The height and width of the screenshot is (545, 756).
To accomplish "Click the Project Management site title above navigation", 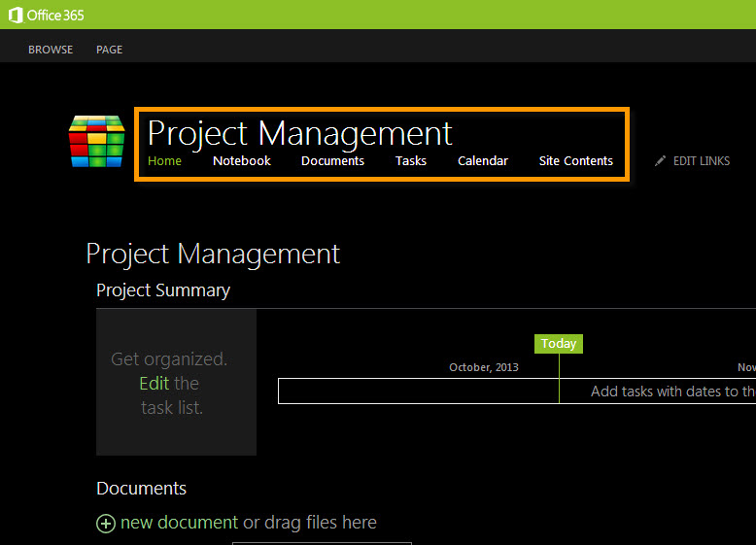I will point(300,132).
